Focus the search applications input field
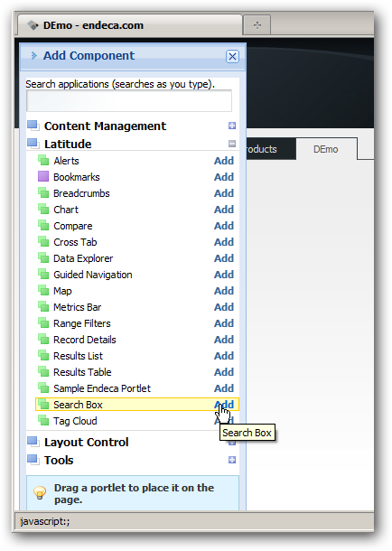 coord(129,101)
